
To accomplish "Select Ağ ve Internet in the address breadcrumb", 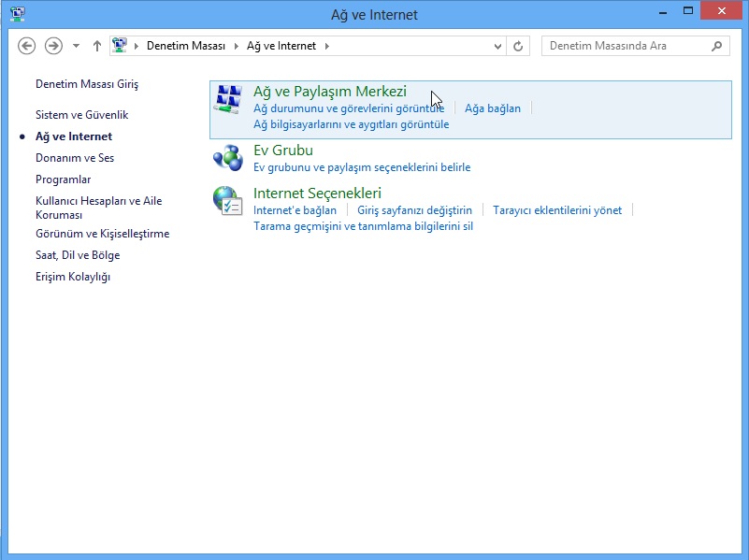I will tap(281, 46).
